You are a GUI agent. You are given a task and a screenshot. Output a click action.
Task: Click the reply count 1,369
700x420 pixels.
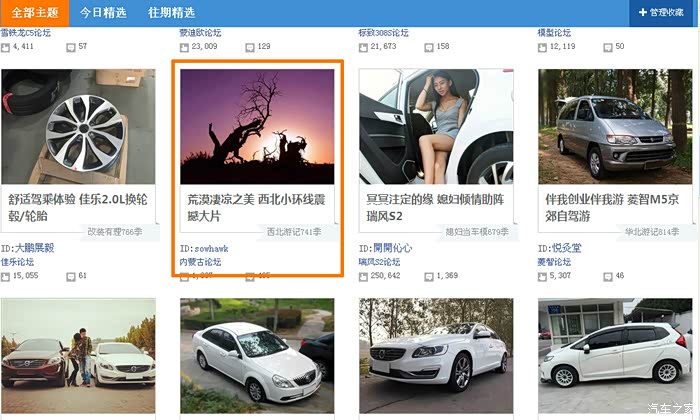447,276
